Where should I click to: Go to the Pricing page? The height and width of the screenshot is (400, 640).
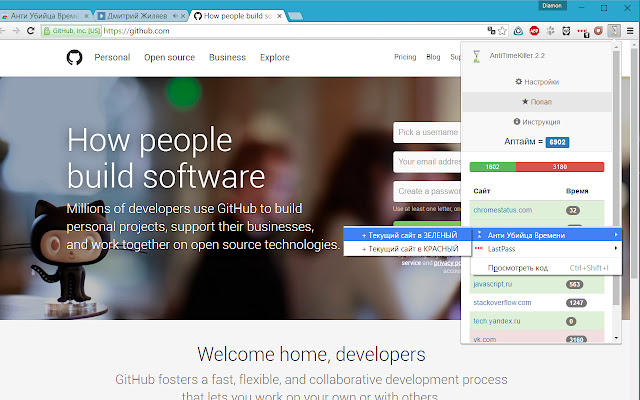point(405,57)
